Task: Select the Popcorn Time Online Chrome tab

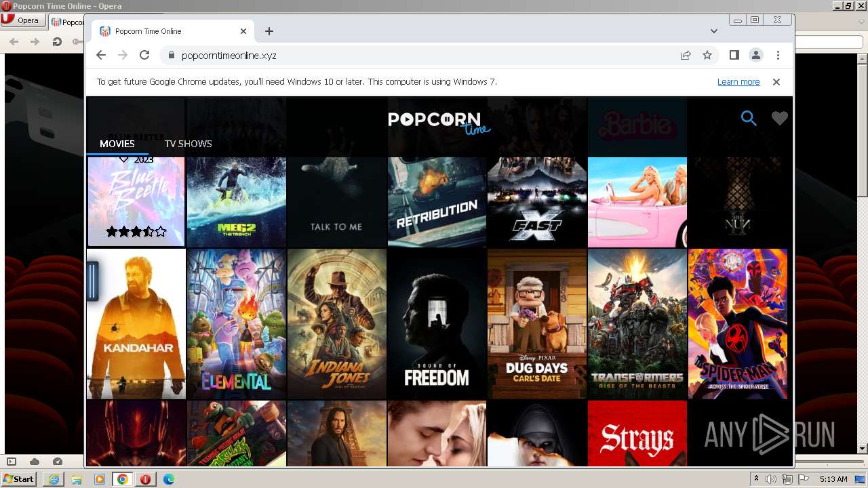Action: 173,31
